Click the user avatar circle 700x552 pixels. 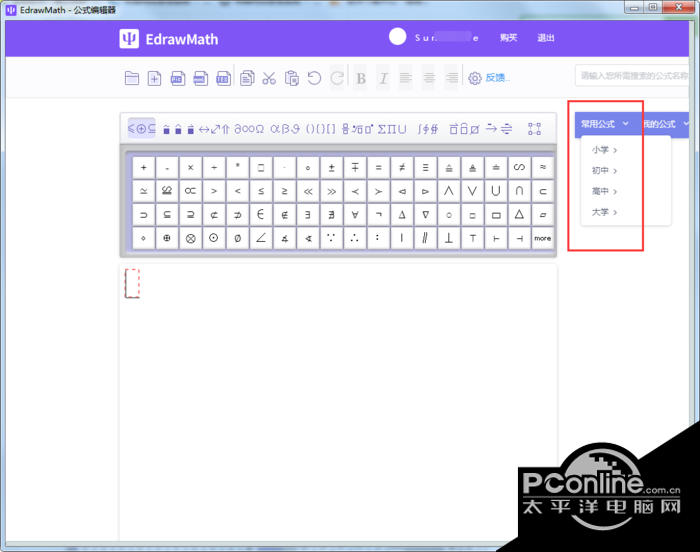[397, 37]
